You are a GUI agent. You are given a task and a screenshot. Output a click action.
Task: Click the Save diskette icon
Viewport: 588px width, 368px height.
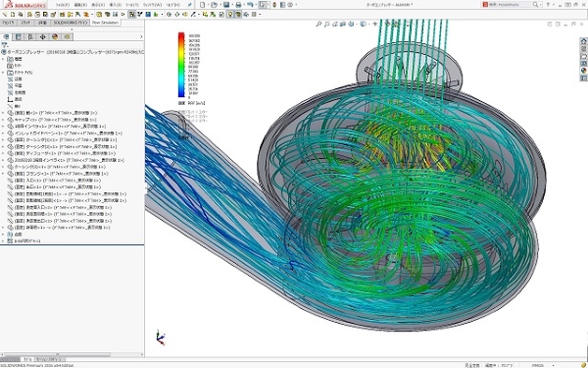tap(226, 5)
